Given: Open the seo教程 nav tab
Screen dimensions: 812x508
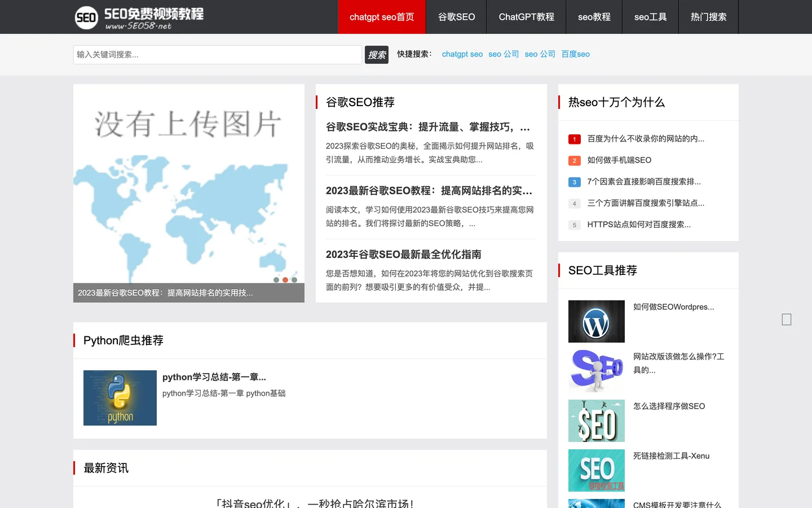Looking at the screenshot, I should pos(594,17).
